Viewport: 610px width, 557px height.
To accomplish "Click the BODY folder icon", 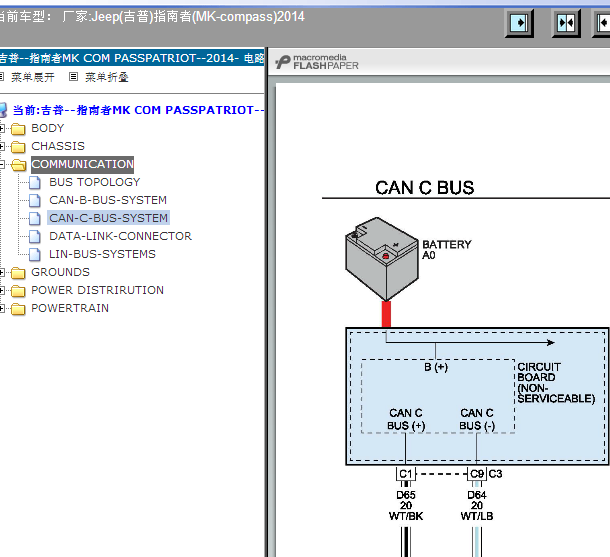I will [x=18, y=128].
